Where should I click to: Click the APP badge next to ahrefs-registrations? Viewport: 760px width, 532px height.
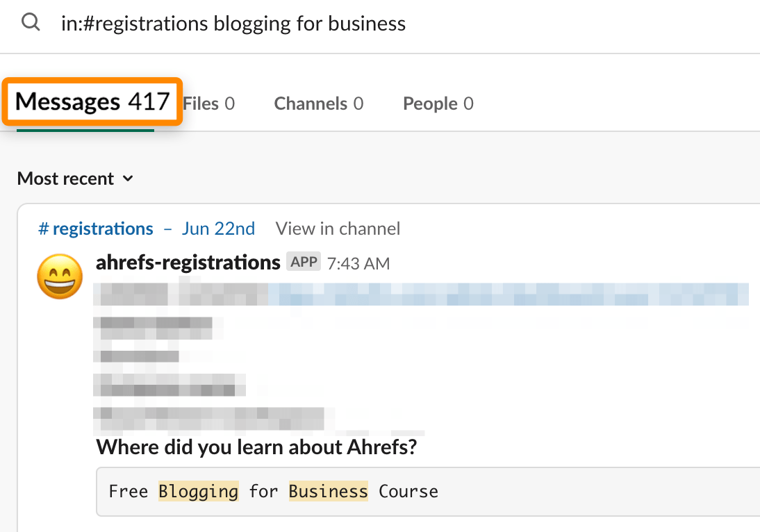pyautogui.click(x=304, y=261)
